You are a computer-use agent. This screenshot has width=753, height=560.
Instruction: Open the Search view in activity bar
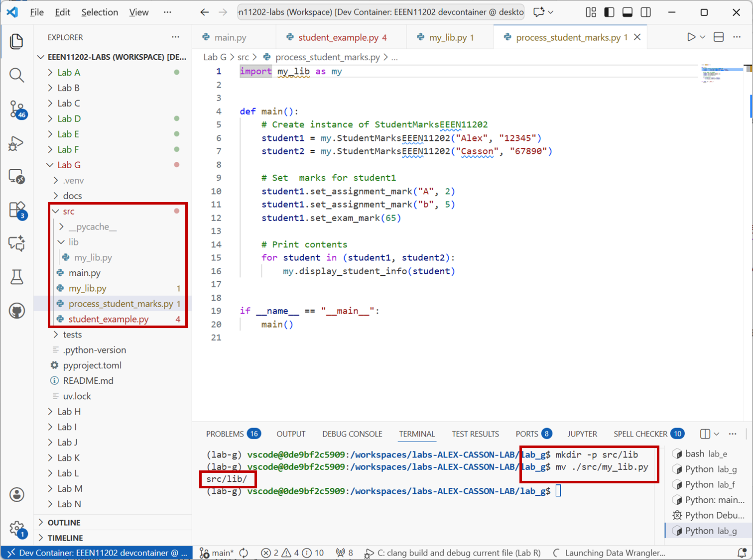click(x=17, y=75)
